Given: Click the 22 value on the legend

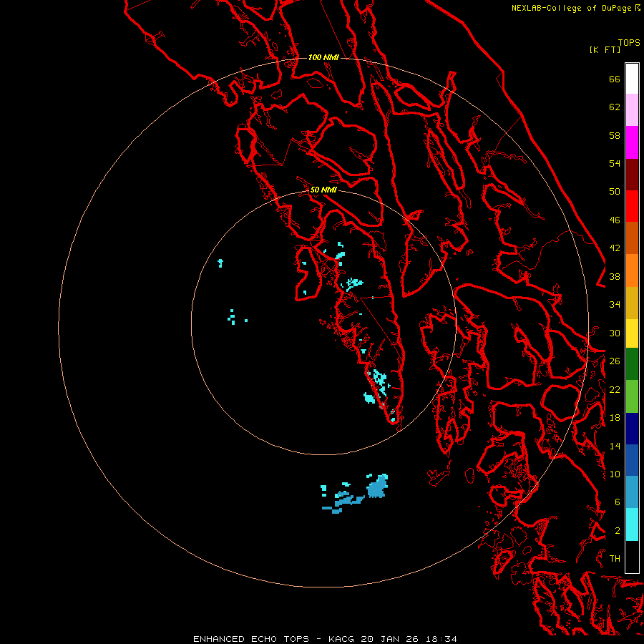Looking at the screenshot, I should click(615, 389).
